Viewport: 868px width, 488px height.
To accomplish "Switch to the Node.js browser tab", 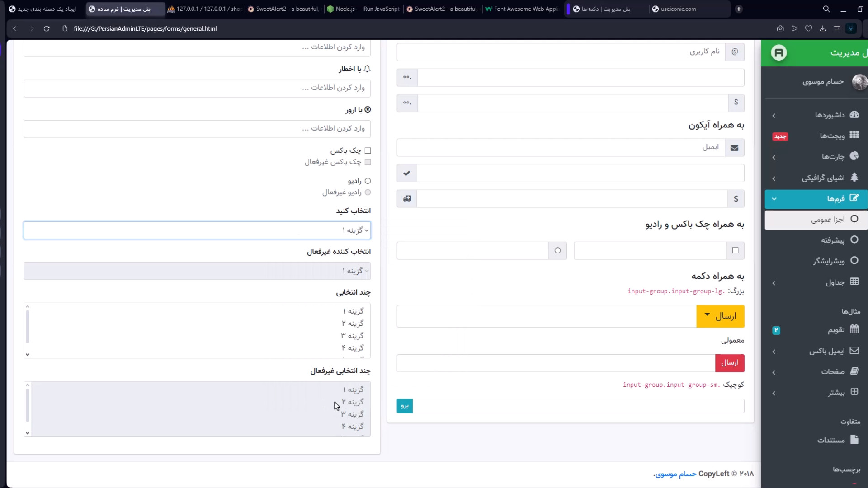I will pyautogui.click(x=363, y=9).
